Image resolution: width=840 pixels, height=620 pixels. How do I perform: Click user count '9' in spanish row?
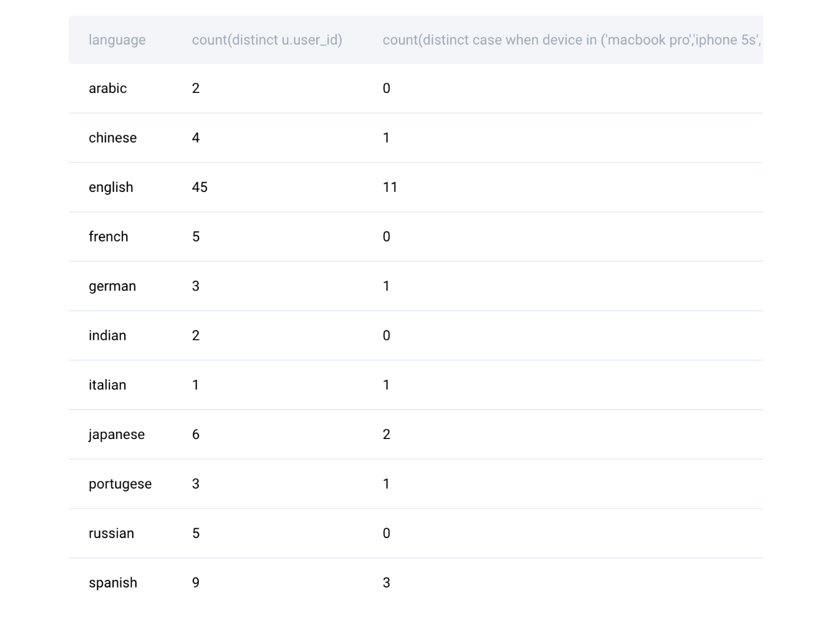pos(196,583)
